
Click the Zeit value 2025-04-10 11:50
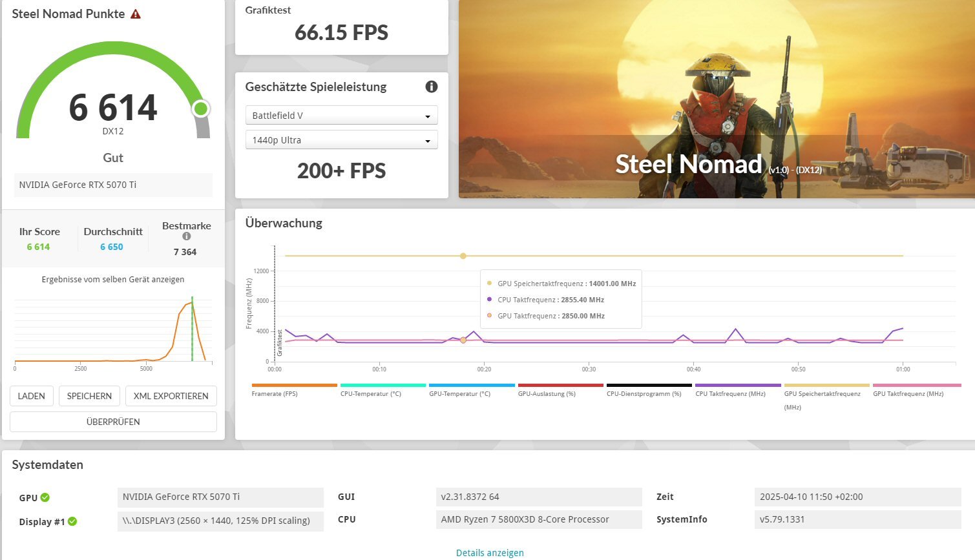point(858,497)
